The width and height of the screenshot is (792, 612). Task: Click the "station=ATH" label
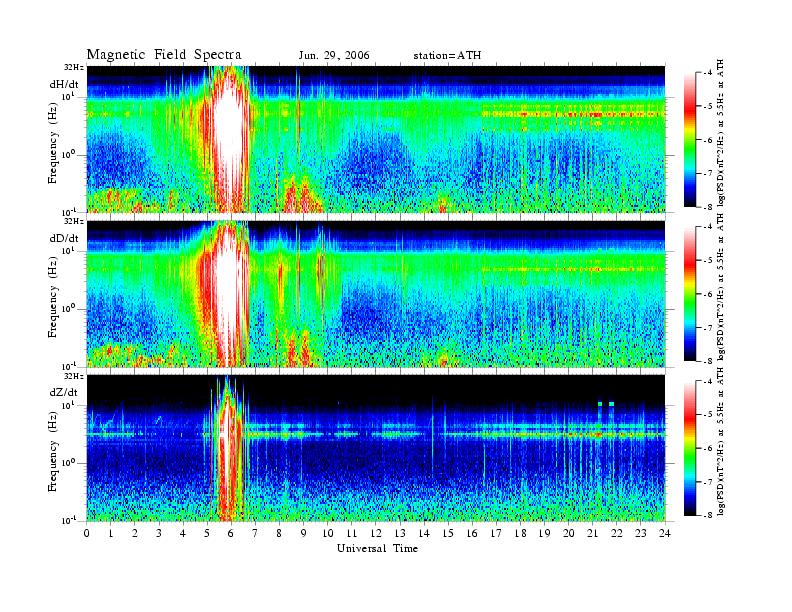447,56
